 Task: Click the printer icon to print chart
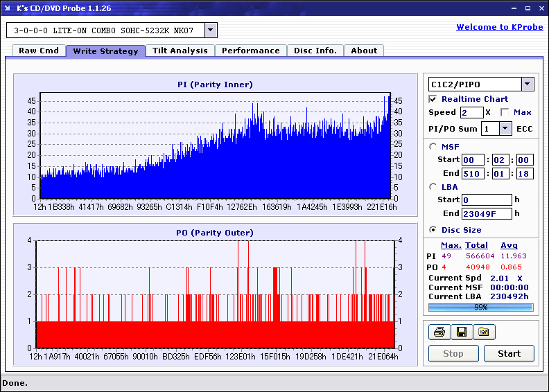click(x=439, y=332)
